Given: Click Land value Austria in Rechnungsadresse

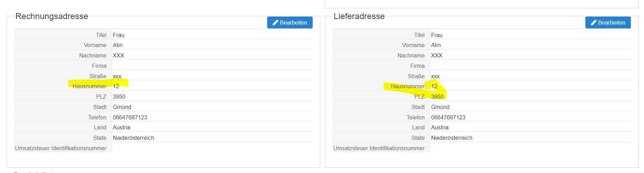Looking at the screenshot, I should [x=121, y=128].
